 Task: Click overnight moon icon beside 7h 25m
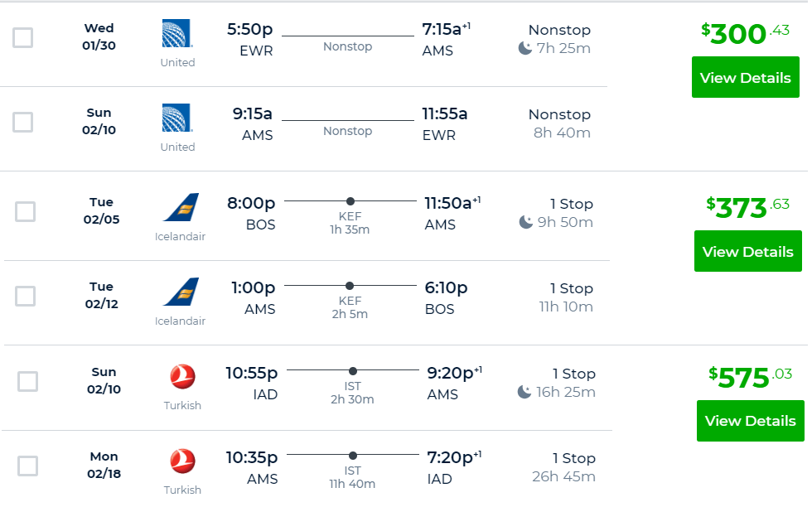pos(525,48)
